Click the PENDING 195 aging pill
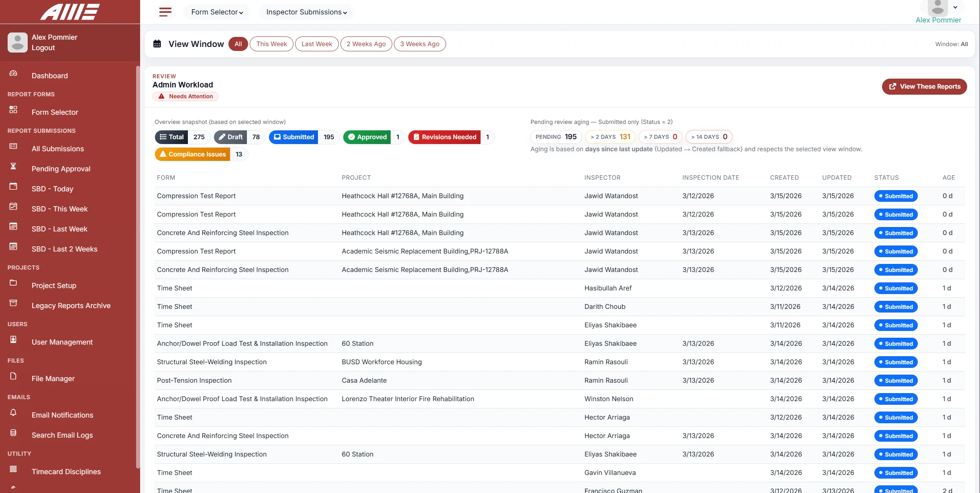980x493 pixels. click(x=556, y=137)
